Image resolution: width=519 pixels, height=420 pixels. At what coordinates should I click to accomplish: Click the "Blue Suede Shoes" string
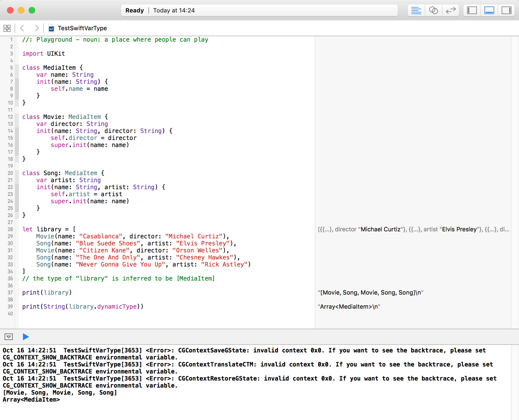(x=108, y=243)
